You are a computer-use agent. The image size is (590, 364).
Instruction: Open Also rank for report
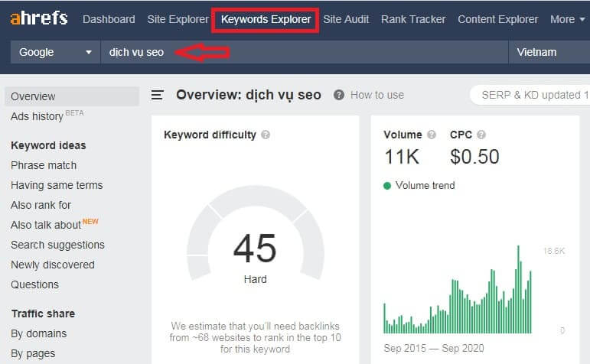click(41, 205)
